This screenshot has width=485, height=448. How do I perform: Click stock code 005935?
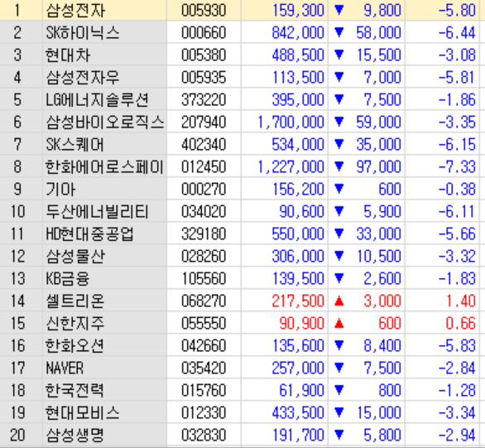pyautogui.click(x=204, y=77)
